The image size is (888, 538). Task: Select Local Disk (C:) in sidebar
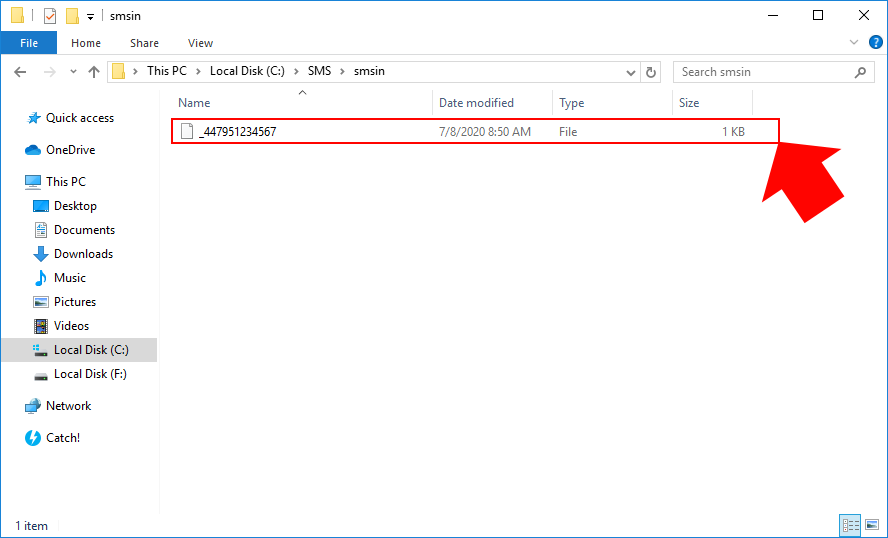pyautogui.click(x=80, y=350)
